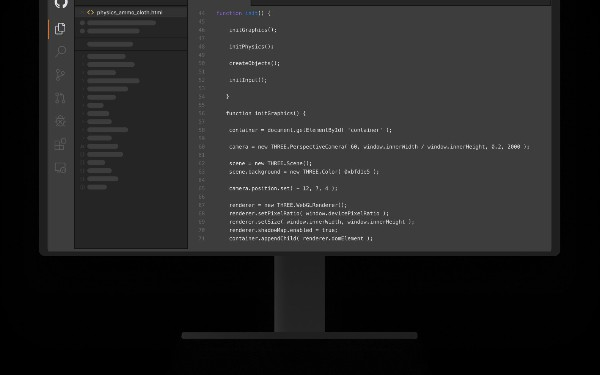Open the Extensions blocks view
The width and height of the screenshot is (600, 375).
point(60,144)
